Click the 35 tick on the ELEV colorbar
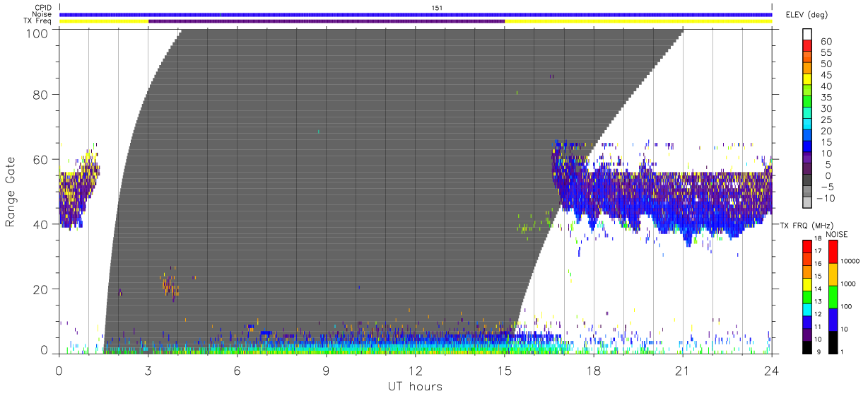 pos(825,98)
